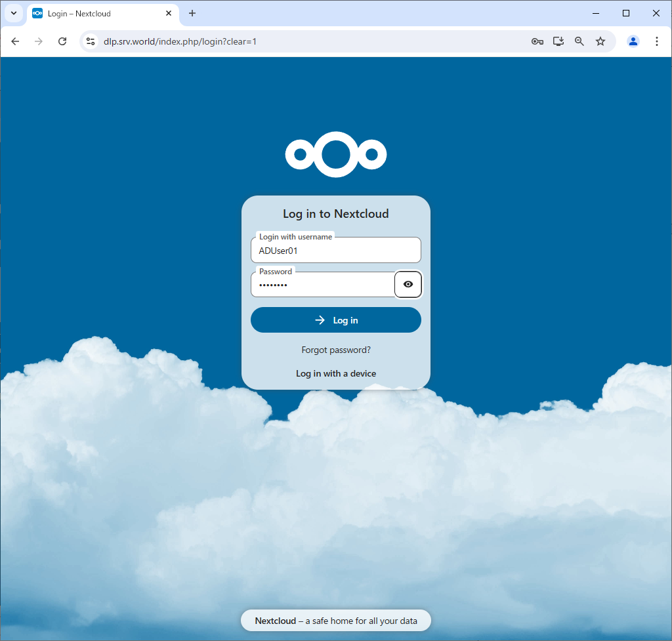Reload the current page
This screenshot has height=641, width=672.
(x=62, y=41)
